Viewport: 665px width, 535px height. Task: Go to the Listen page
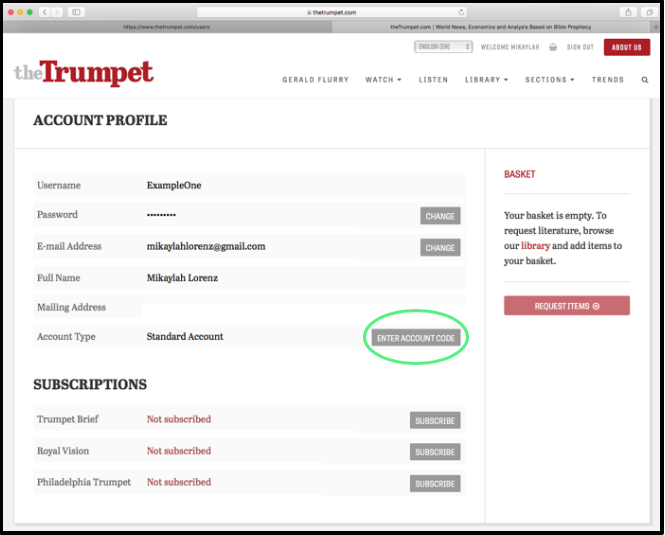tap(433, 80)
